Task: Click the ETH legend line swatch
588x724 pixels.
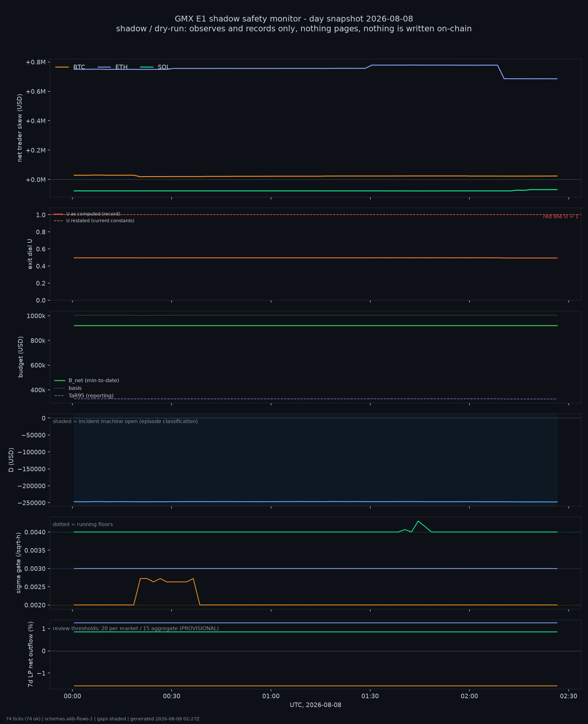Action: coord(104,67)
